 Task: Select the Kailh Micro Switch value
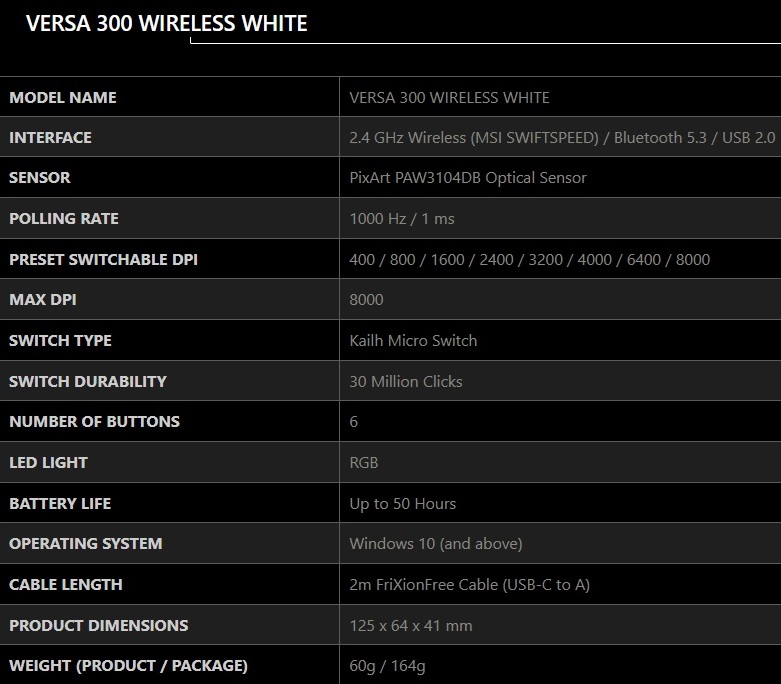coord(413,340)
